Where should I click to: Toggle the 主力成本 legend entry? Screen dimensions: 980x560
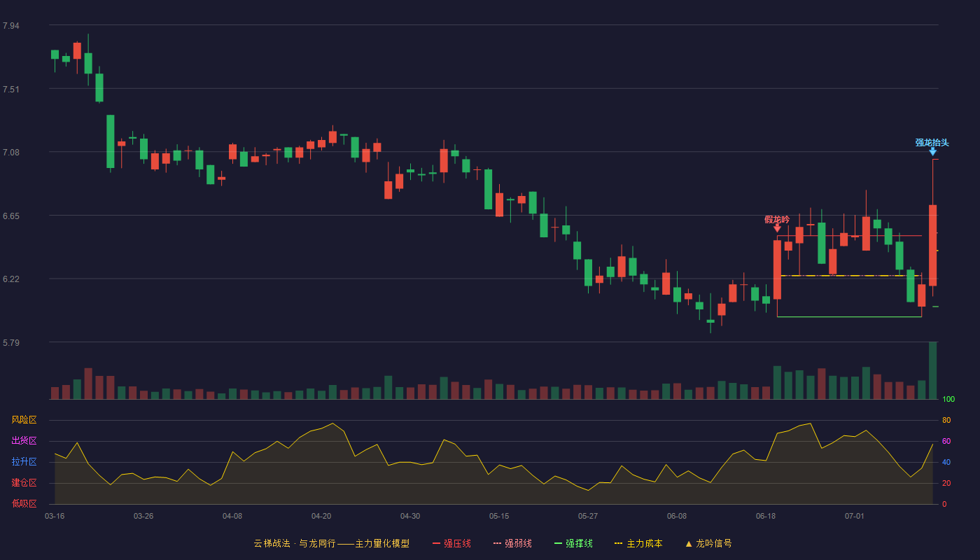click(x=638, y=543)
